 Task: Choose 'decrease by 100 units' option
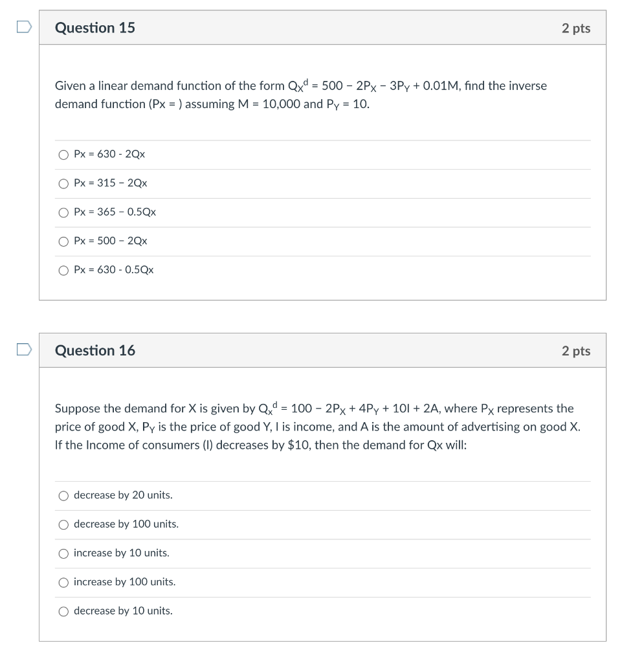pyautogui.click(x=63, y=524)
